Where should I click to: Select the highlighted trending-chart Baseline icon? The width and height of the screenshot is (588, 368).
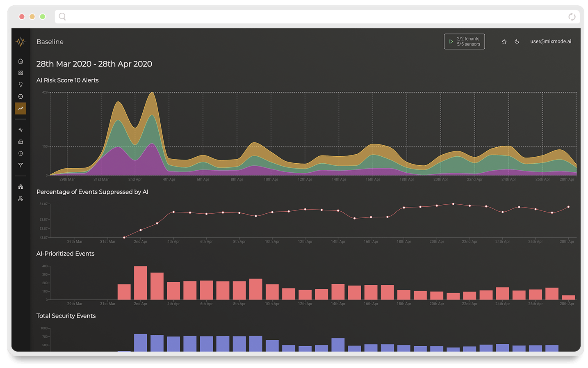(21, 108)
